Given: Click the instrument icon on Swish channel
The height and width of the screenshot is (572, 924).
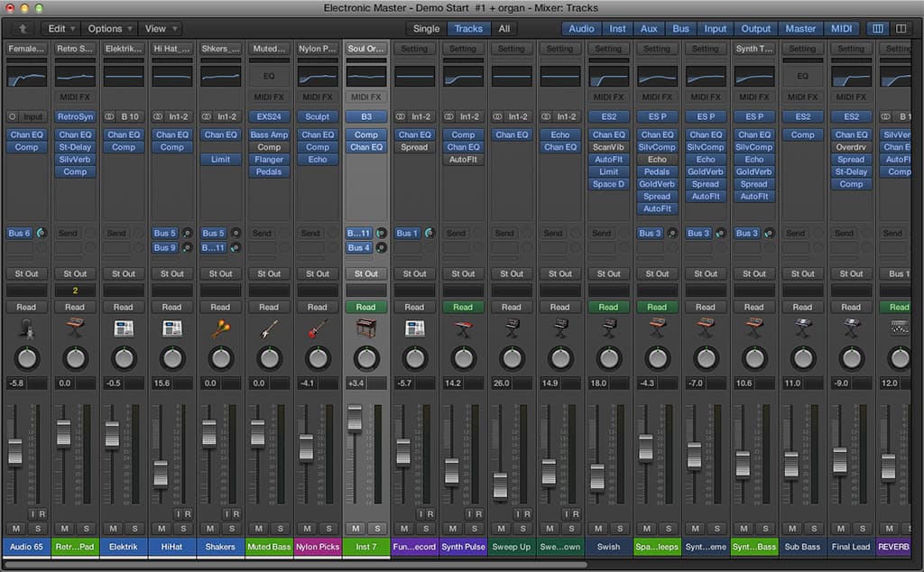Looking at the screenshot, I should pyautogui.click(x=609, y=328).
